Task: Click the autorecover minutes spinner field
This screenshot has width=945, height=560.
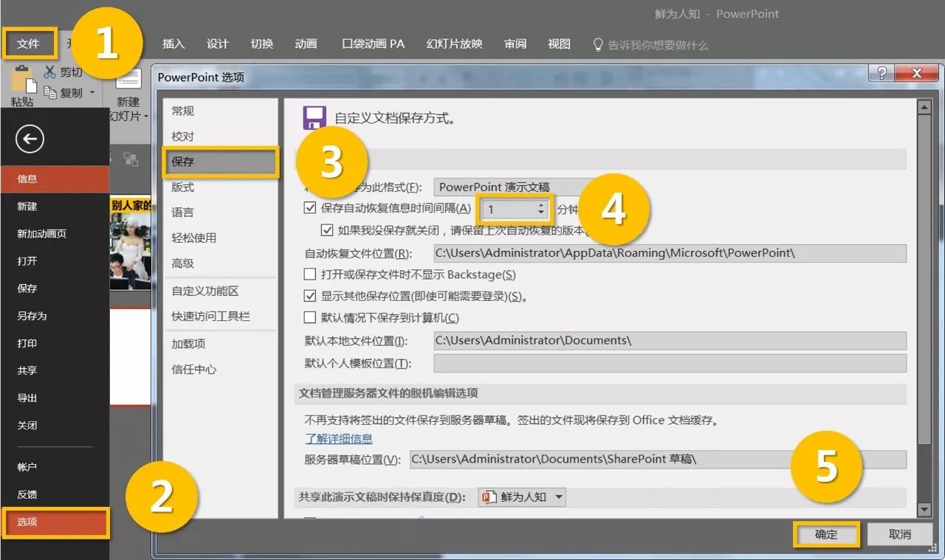Action: coord(515,210)
